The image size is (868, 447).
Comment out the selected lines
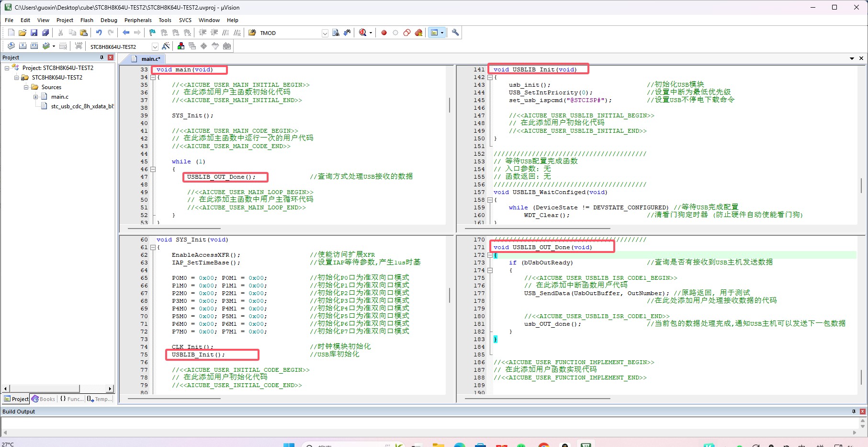click(x=225, y=33)
